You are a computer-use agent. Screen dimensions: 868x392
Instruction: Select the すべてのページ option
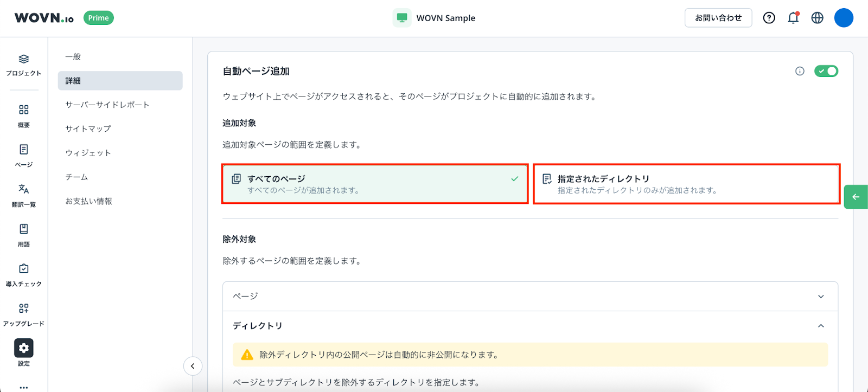[x=374, y=184]
